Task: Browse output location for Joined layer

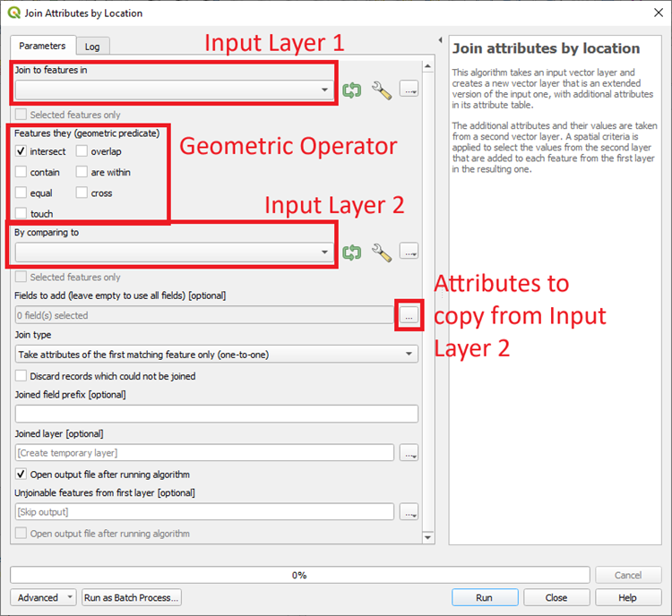Action: point(409,453)
